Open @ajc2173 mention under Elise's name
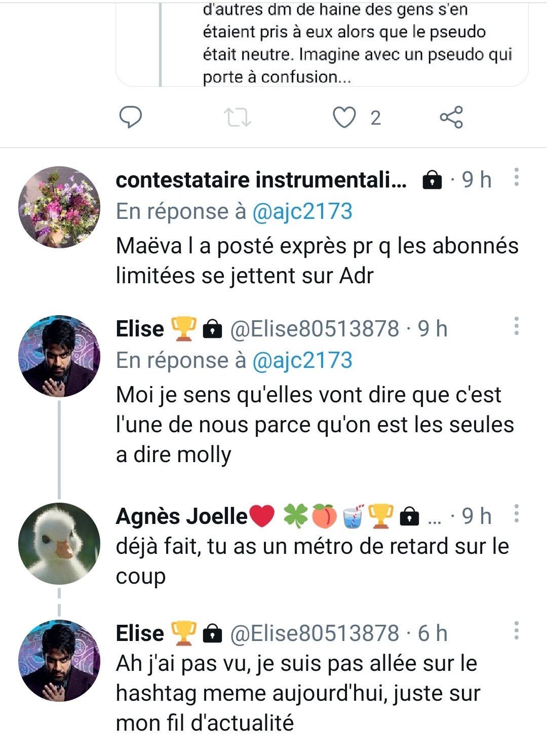 tap(302, 360)
